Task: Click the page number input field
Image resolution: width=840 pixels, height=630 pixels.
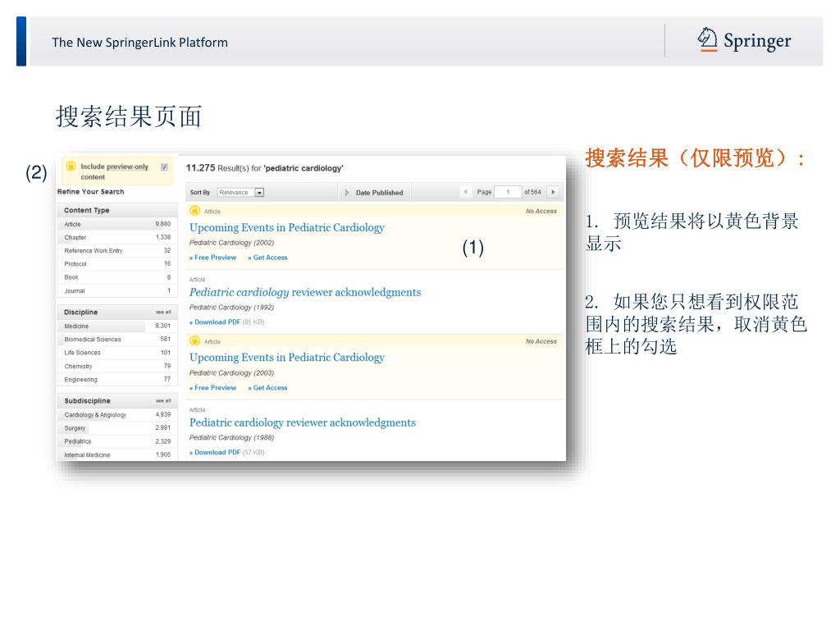Action: (x=508, y=192)
